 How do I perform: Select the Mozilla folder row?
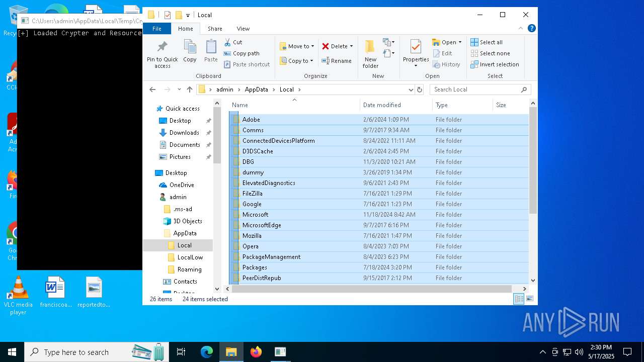coord(380,236)
